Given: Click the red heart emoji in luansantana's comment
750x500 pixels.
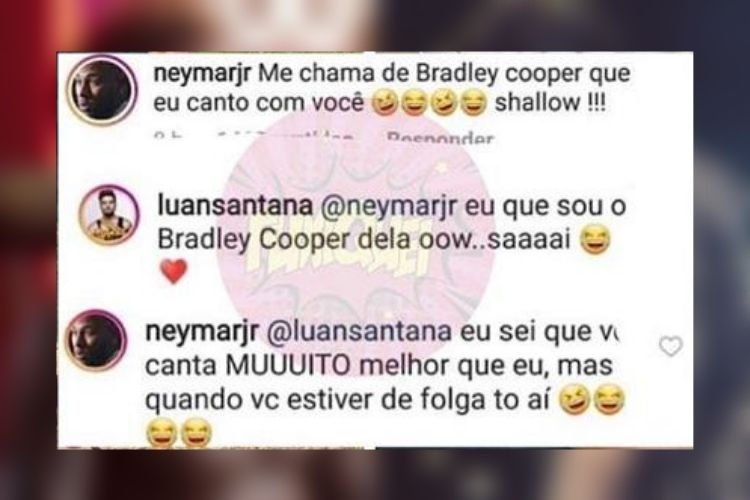Looking at the screenshot, I should pos(174,271).
